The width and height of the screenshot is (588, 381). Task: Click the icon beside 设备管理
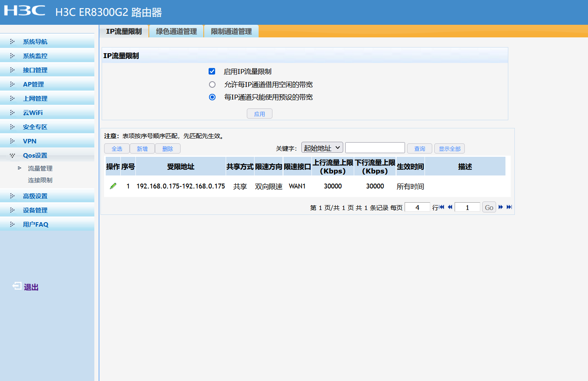click(x=12, y=210)
